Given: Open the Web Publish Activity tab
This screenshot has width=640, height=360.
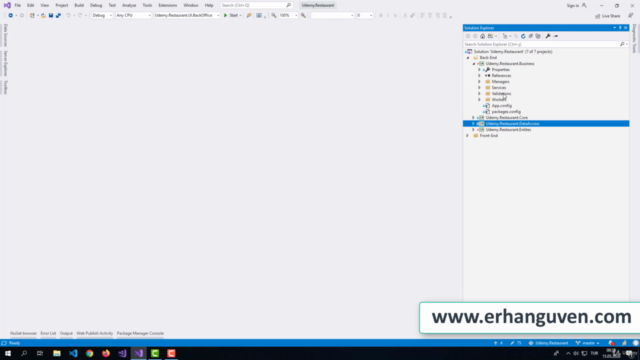Looking at the screenshot, I should point(95,333).
